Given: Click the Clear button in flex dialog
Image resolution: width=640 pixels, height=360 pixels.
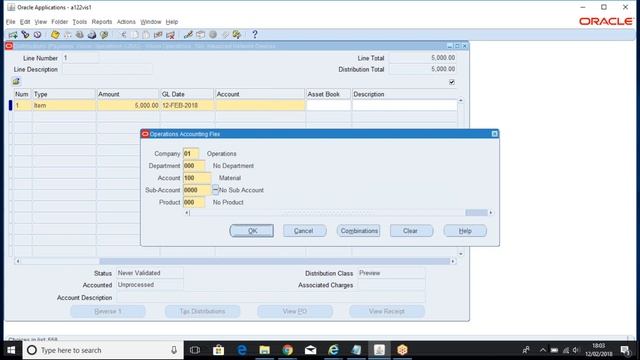Looking at the screenshot, I should coord(411,231).
